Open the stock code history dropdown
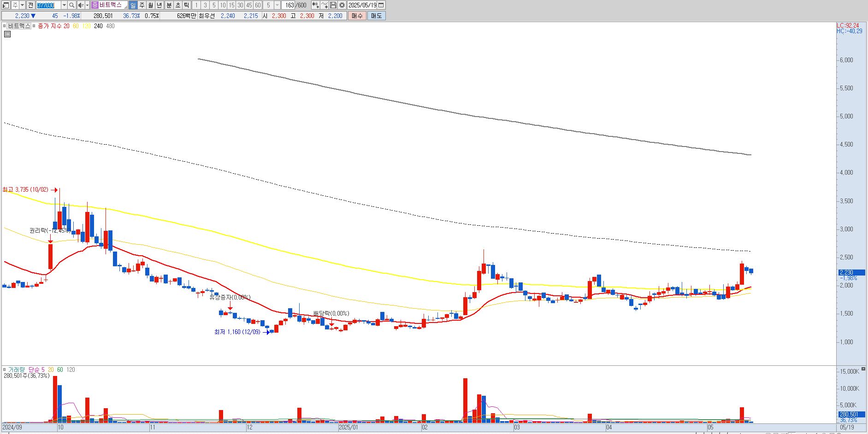 click(x=64, y=5)
